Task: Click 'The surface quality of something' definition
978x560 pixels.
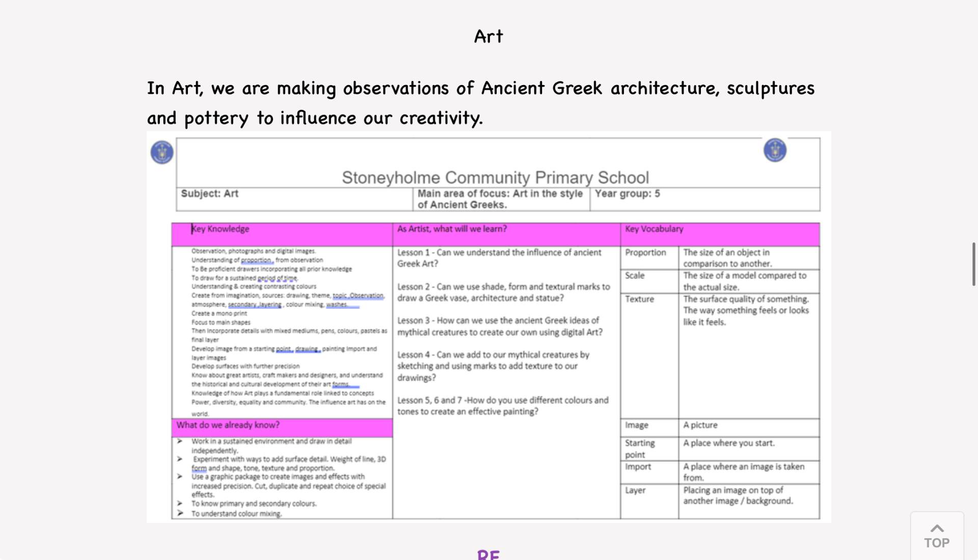Action: [x=746, y=311]
